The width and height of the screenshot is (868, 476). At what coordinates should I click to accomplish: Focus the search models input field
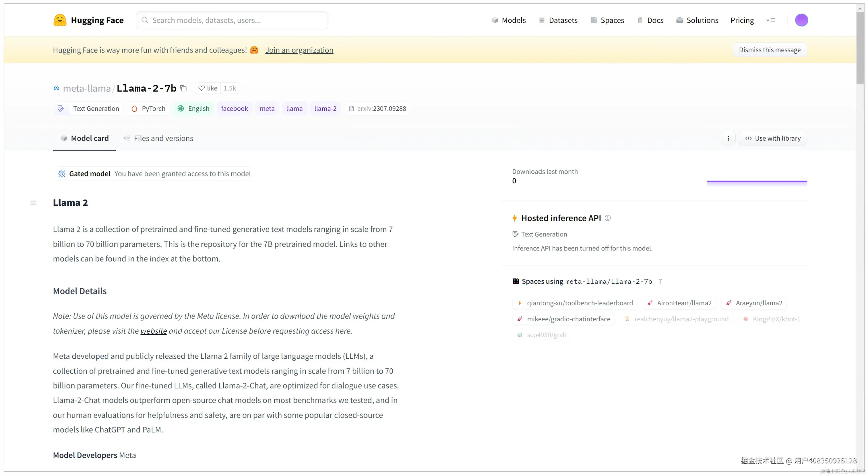pos(232,20)
